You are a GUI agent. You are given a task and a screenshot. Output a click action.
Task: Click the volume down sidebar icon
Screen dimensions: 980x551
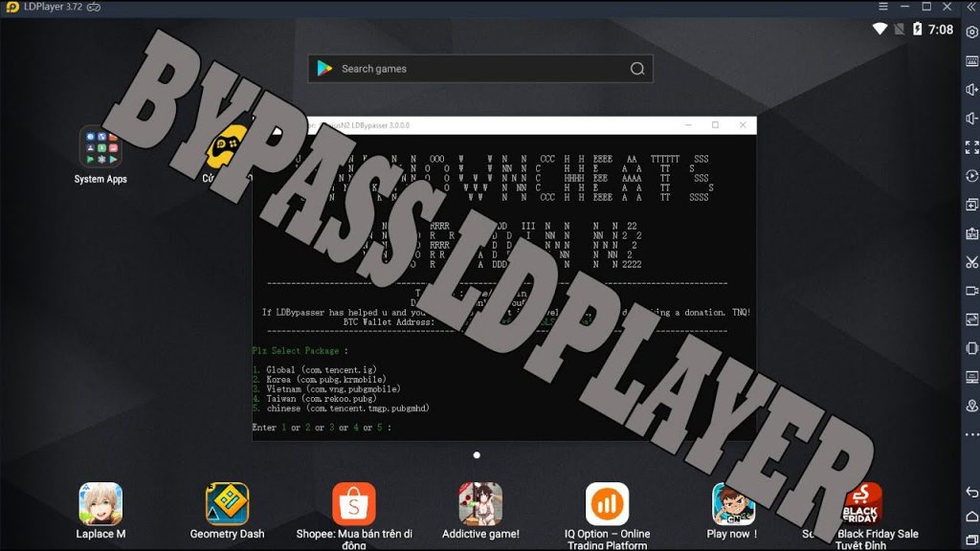tap(972, 118)
